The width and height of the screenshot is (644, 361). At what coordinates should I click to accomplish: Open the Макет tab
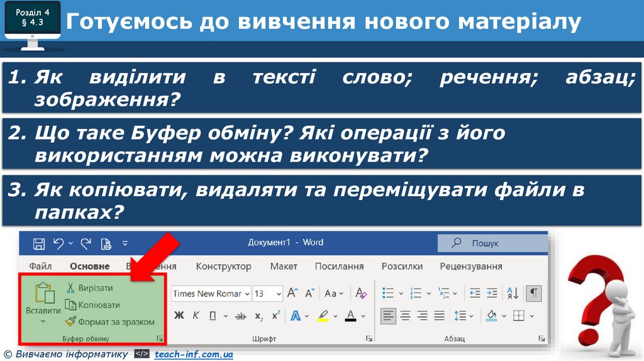click(x=284, y=266)
